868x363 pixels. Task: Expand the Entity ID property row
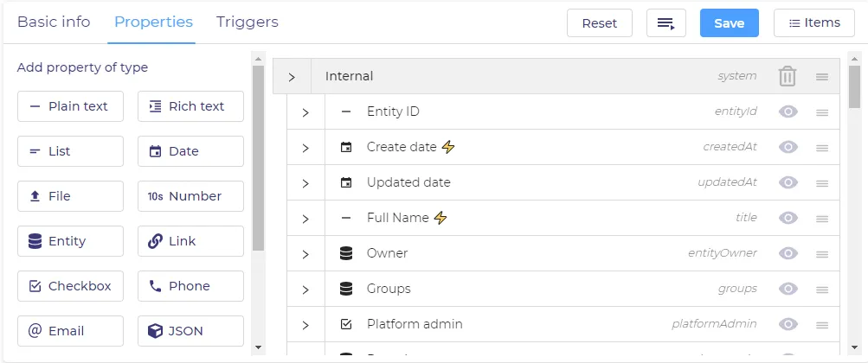[x=305, y=112]
